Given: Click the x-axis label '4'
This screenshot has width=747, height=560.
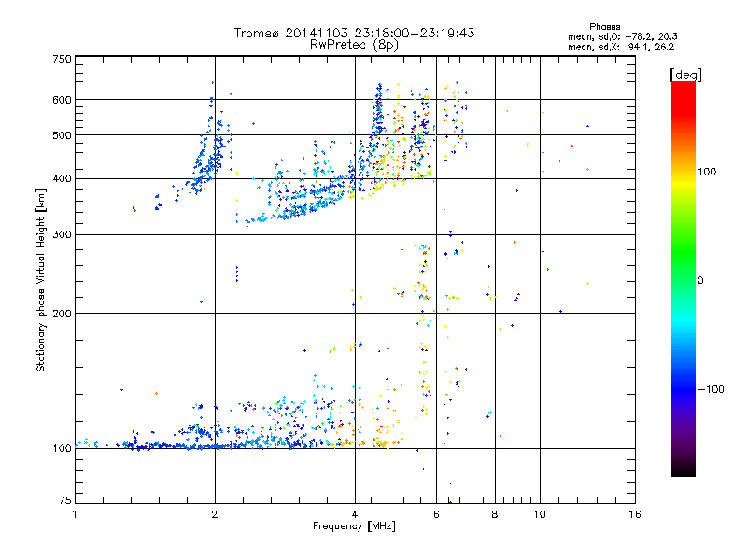Looking at the screenshot, I should tap(355, 514).
